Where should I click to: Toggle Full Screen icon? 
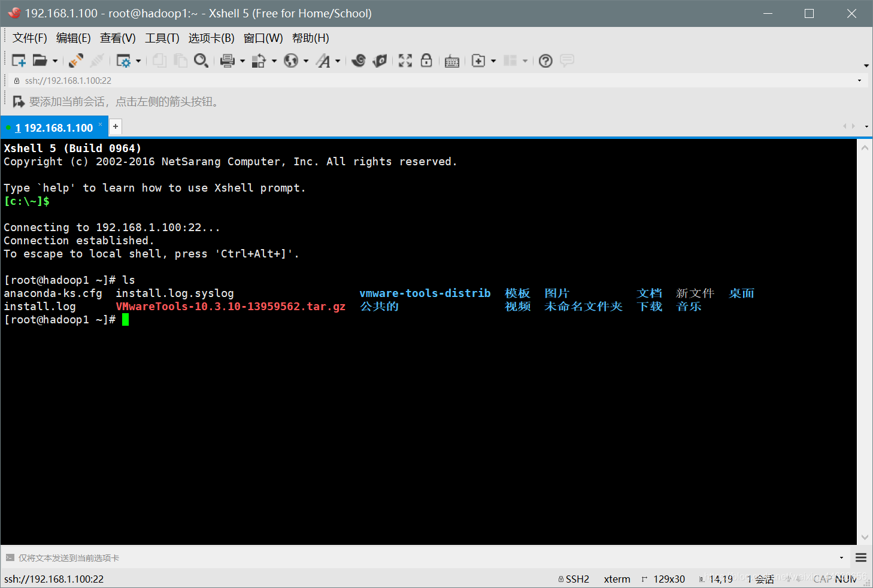point(405,60)
